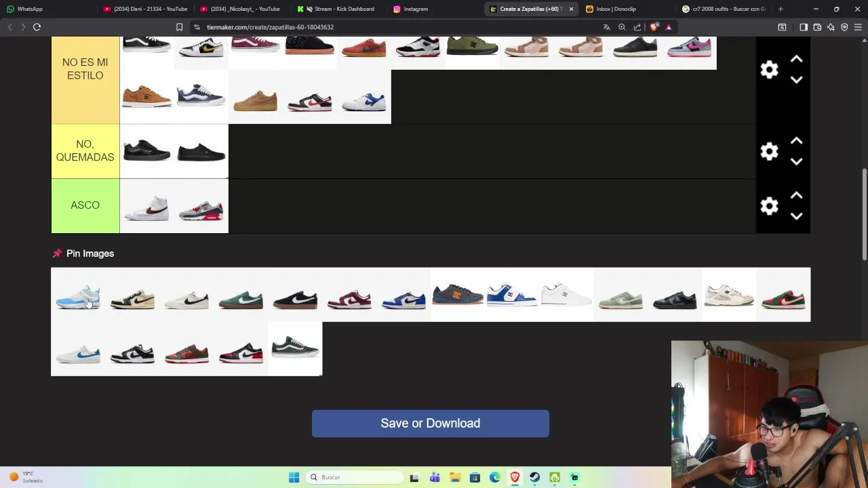Select the black Vans Authentic in NO, QUEMADAS row
Image resolution: width=868 pixels, height=488 pixels.
(x=201, y=151)
